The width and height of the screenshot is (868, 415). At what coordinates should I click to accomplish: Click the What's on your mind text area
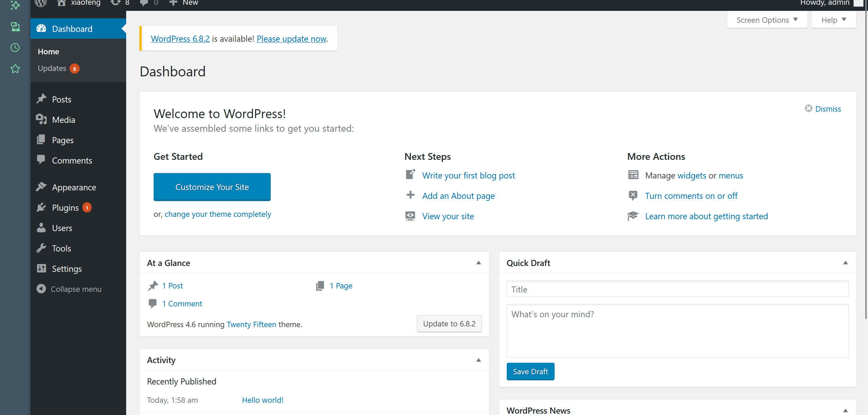(x=677, y=331)
